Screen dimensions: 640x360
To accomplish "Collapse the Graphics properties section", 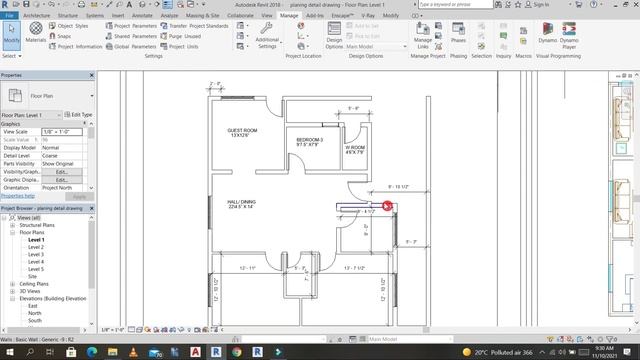I will coord(85,124).
